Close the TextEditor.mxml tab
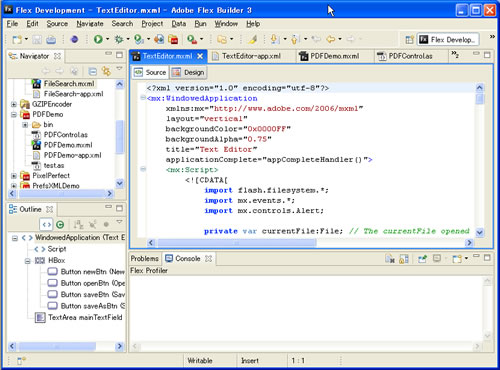 (200, 56)
